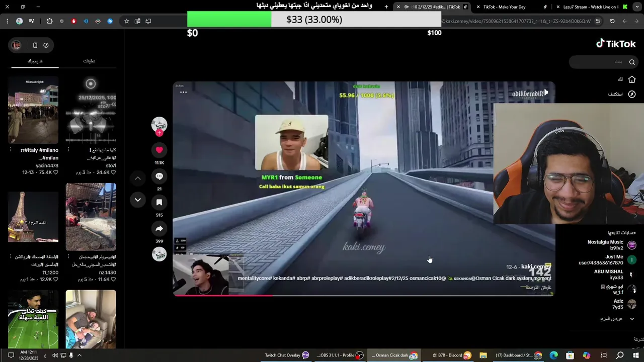Open Microsoft Edge from the taskbar

[553, 355]
